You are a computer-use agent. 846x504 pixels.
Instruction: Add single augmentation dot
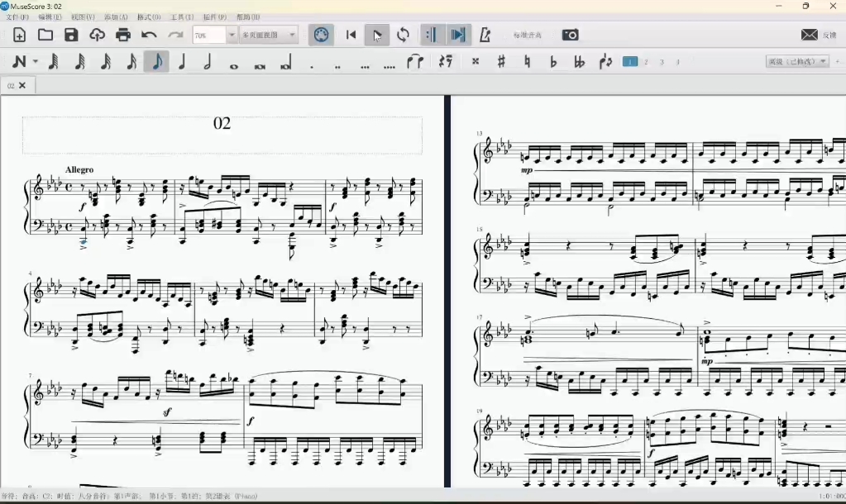[312, 67]
